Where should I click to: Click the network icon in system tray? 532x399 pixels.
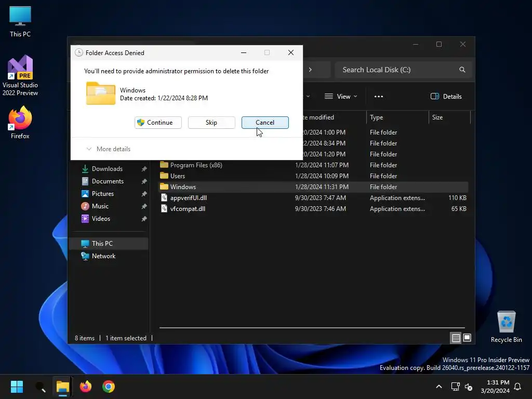[x=455, y=387]
